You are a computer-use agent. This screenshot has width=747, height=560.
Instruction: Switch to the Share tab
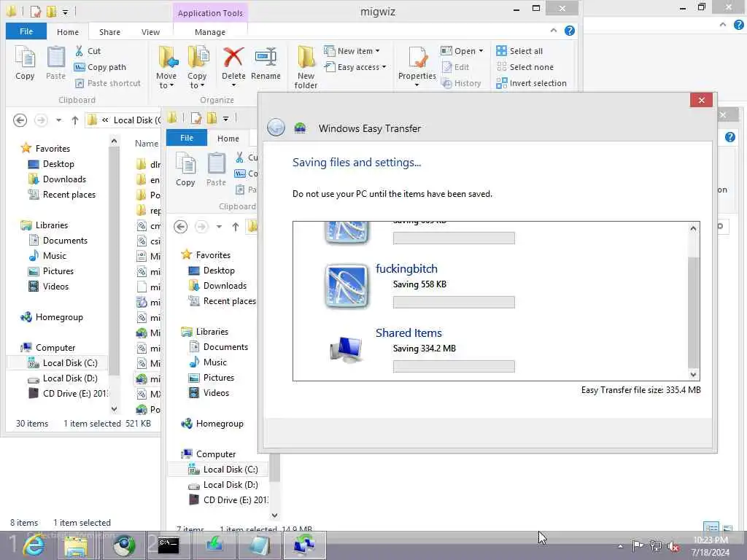coord(109,32)
